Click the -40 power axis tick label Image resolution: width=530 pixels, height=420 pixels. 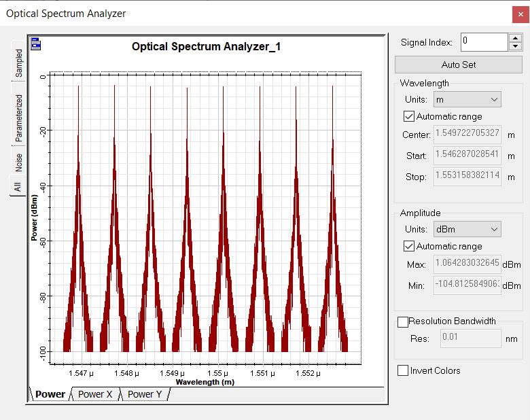(43, 187)
